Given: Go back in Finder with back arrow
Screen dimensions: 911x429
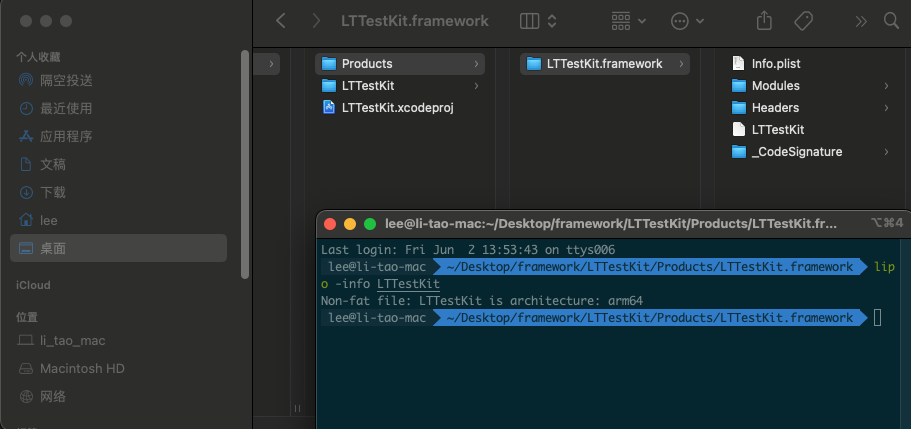Looking at the screenshot, I should coord(281,22).
